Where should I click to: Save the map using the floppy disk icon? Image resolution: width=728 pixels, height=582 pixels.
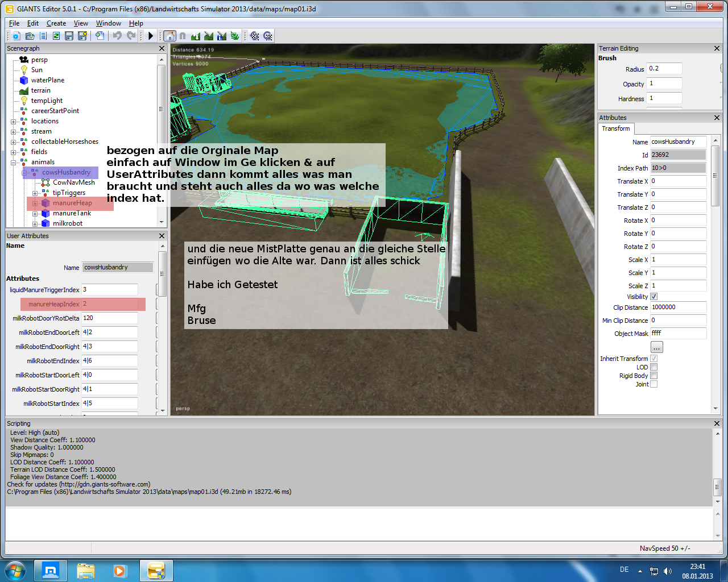tap(69, 36)
